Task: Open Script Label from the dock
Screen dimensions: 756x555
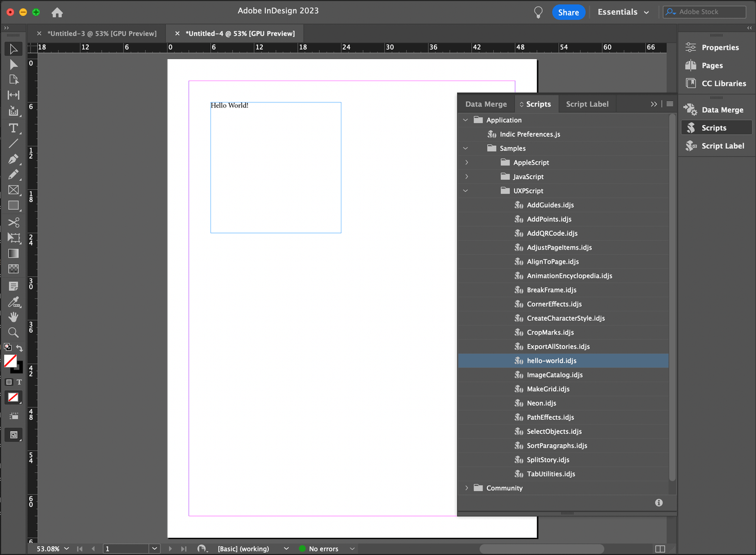Action: tap(716, 146)
